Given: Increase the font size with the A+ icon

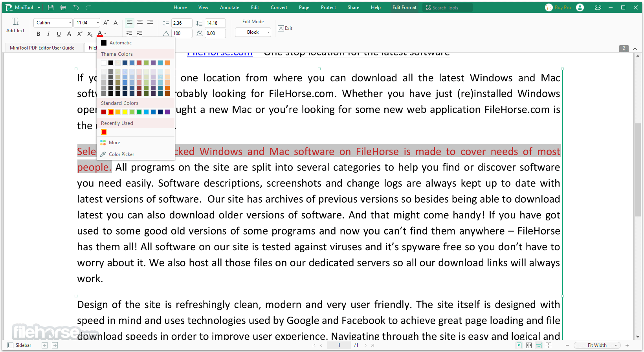Looking at the screenshot, I should tap(106, 23).
